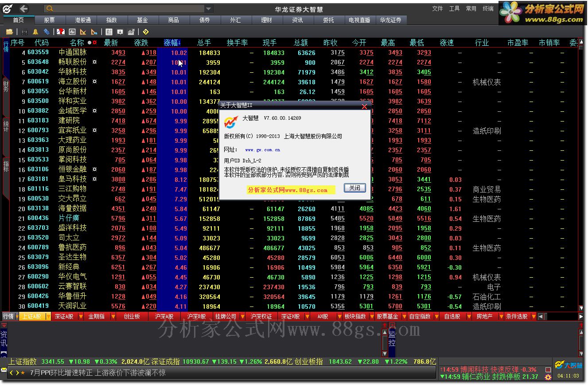
Task: Click the magnifier icon in search box
Action: (50, 8)
